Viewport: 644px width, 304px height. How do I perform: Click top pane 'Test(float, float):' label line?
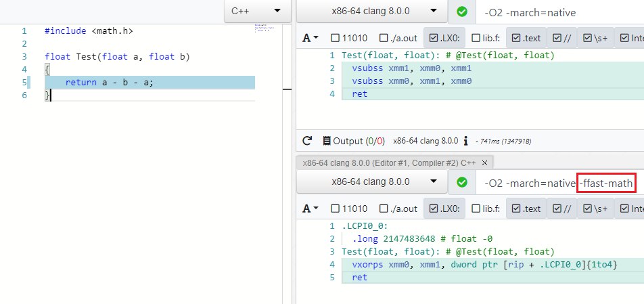tap(448, 56)
